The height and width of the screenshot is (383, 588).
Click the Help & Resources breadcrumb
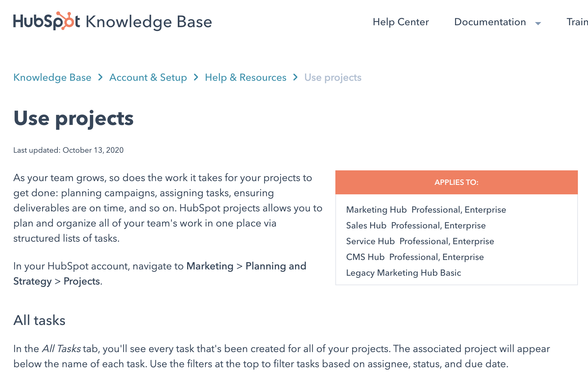pos(245,77)
